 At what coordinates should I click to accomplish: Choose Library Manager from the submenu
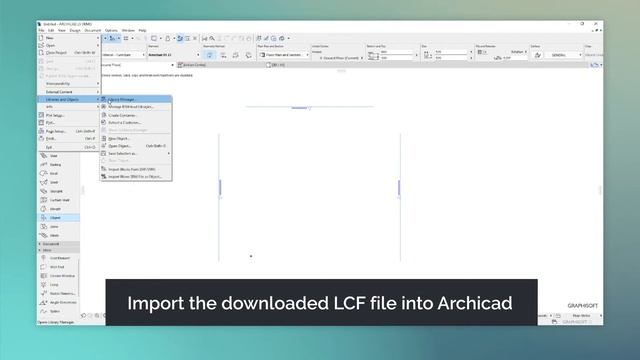[x=136, y=99]
